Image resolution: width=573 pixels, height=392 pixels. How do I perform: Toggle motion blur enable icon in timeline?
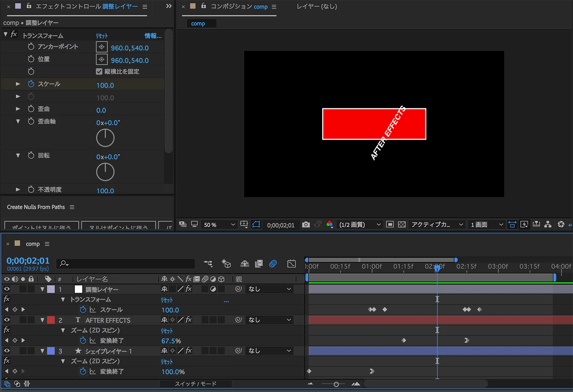tap(273, 263)
